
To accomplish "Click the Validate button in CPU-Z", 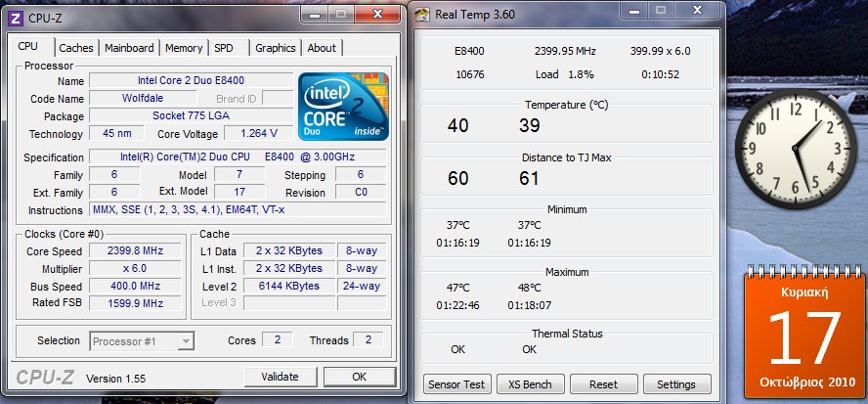I will click(281, 377).
